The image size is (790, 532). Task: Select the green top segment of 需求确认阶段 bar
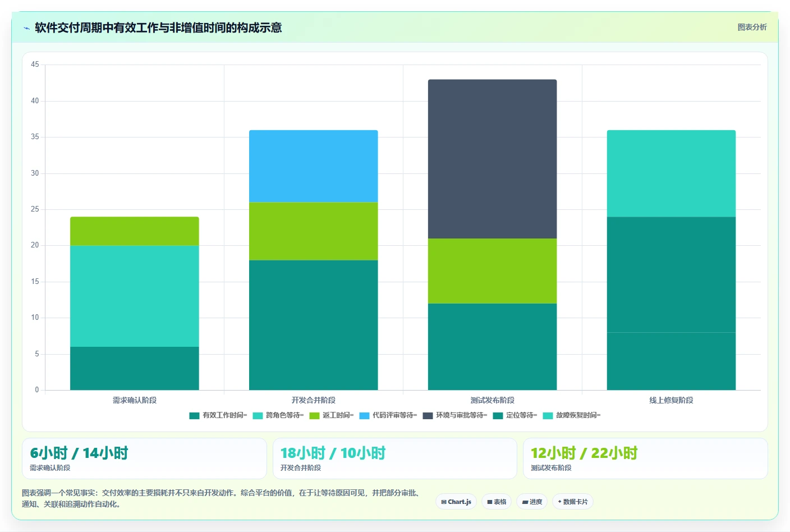(135, 231)
